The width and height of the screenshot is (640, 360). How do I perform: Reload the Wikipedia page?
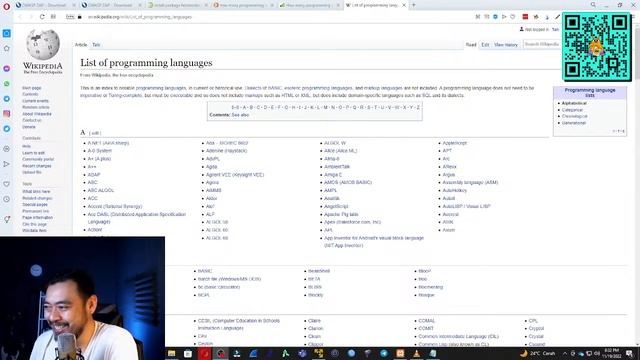coord(42,17)
